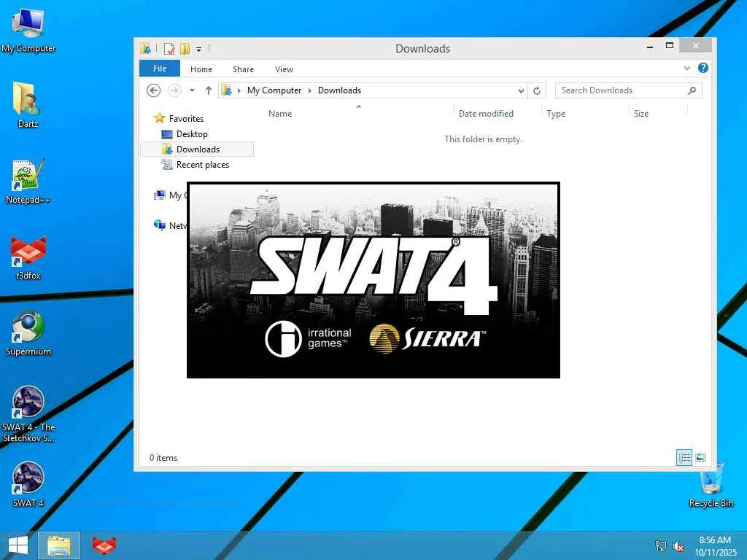Click the Network navigation pane icon

(159, 225)
